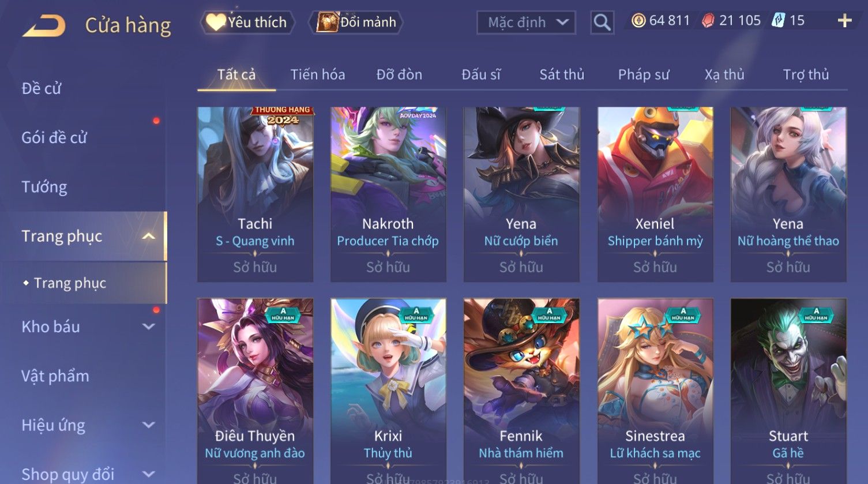
Task: Switch to the Sát thủ tab
Action: tap(562, 74)
